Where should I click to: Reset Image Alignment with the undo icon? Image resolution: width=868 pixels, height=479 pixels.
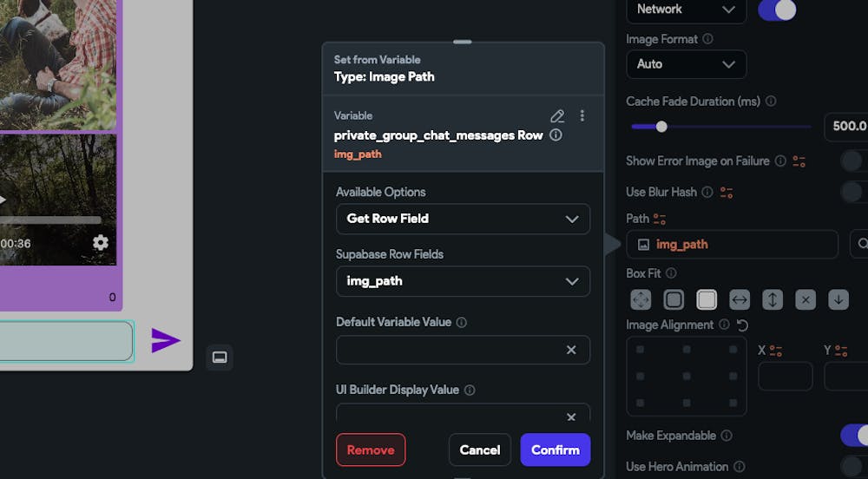point(742,325)
